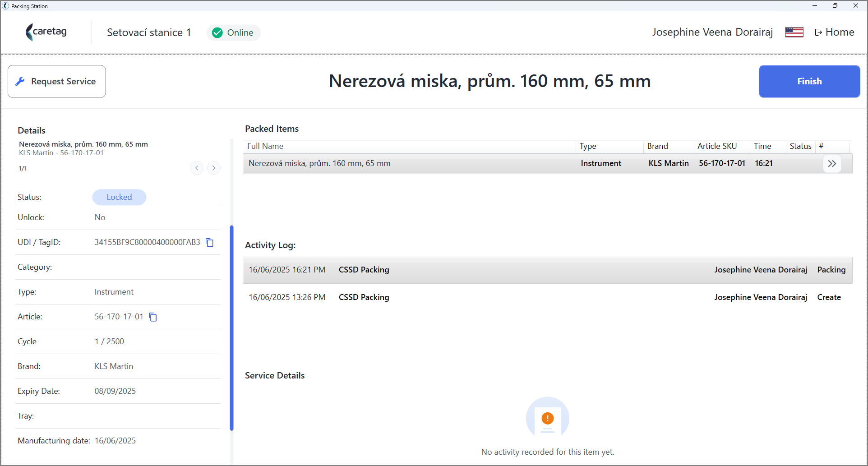The height and width of the screenshot is (466, 868).
Task: Click the caretag logo
Action: click(46, 32)
